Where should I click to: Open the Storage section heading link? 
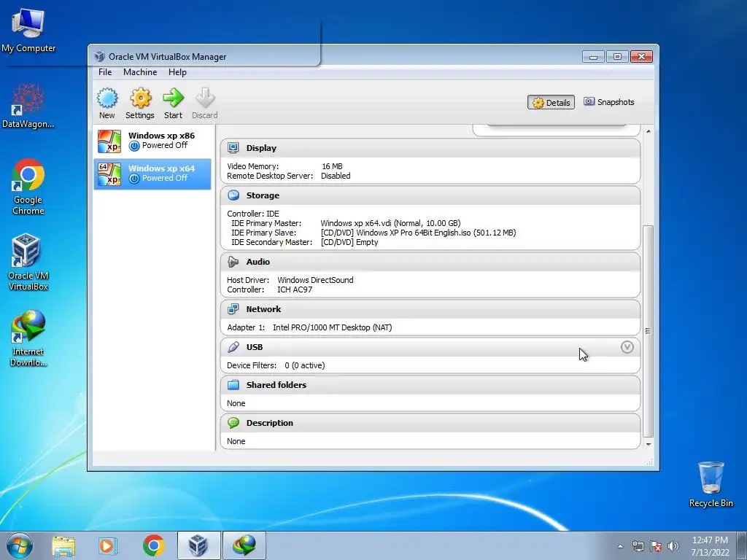point(263,195)
